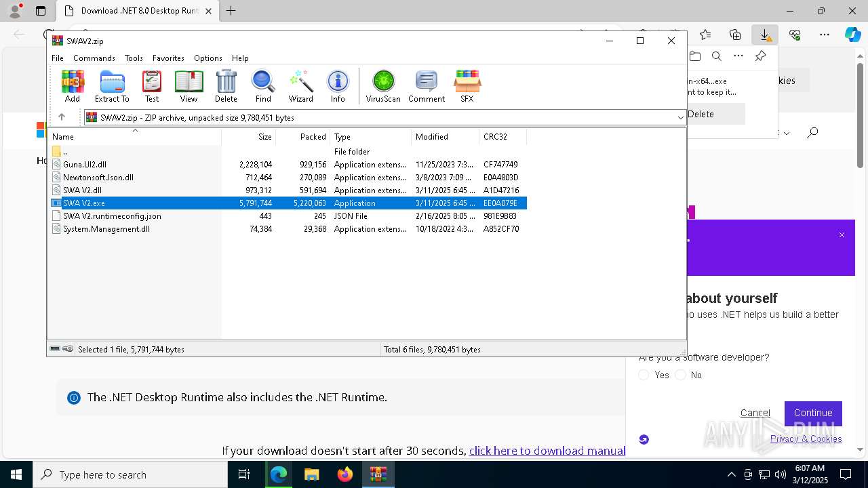The width and height of the screenshot is (868, 488).
Task: Launch the Wizard tool
Action: point(300,86)
